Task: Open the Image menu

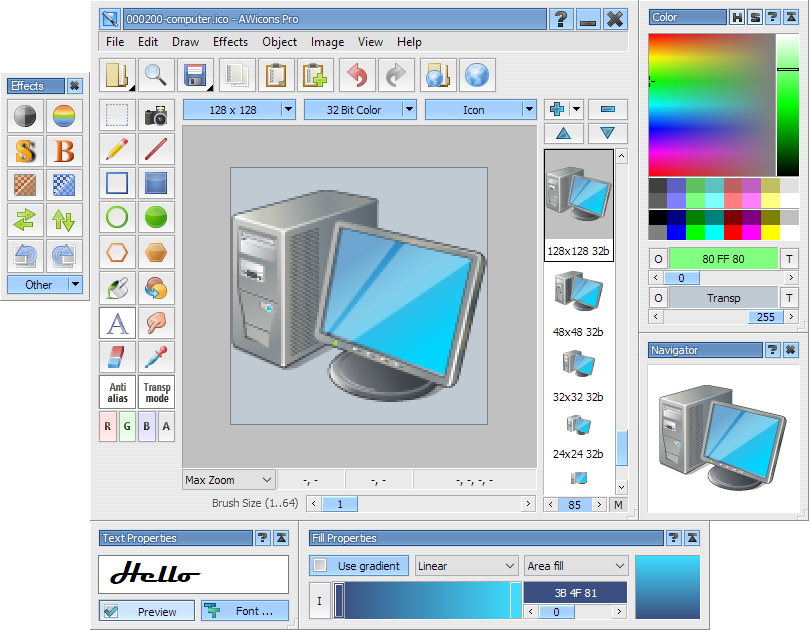Action: pos(327,42)
